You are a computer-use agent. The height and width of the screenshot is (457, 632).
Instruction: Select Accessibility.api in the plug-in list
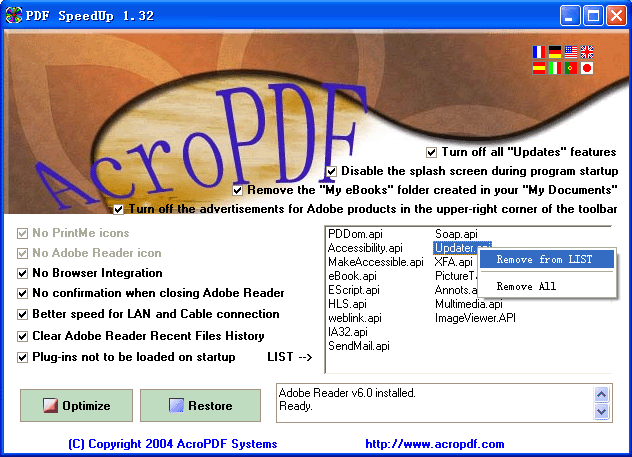click(x=365, y=248)
